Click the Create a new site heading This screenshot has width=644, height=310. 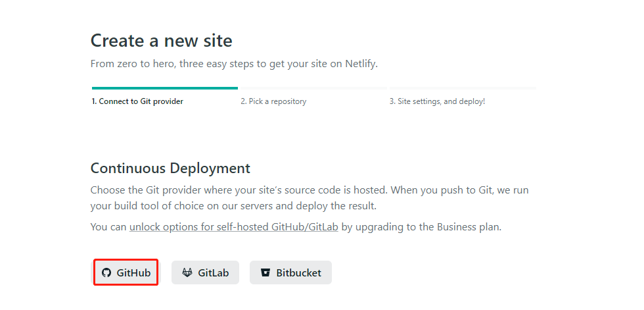point(161,41)
